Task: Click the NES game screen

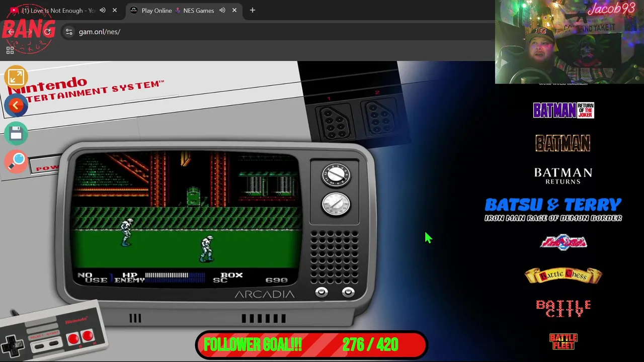Action: 187,219
